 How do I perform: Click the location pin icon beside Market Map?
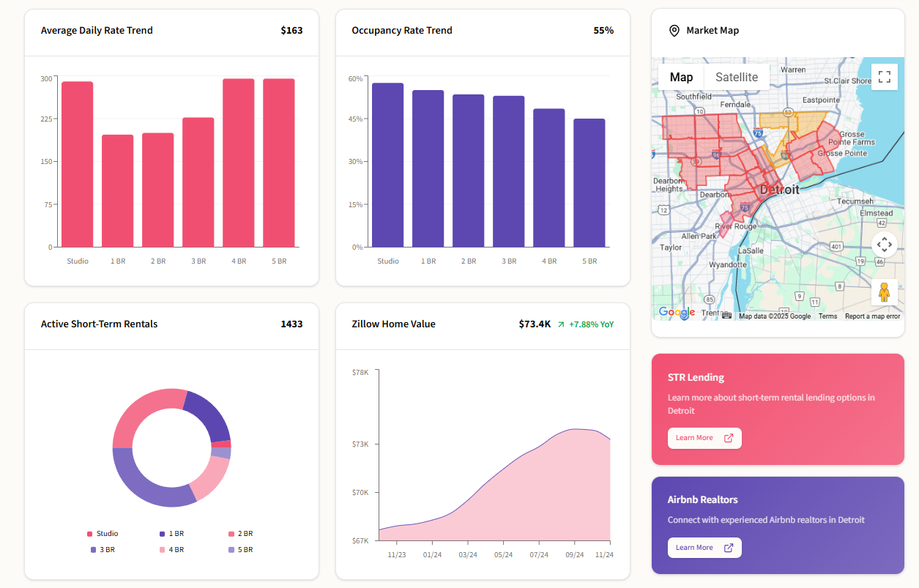(674, 30)
